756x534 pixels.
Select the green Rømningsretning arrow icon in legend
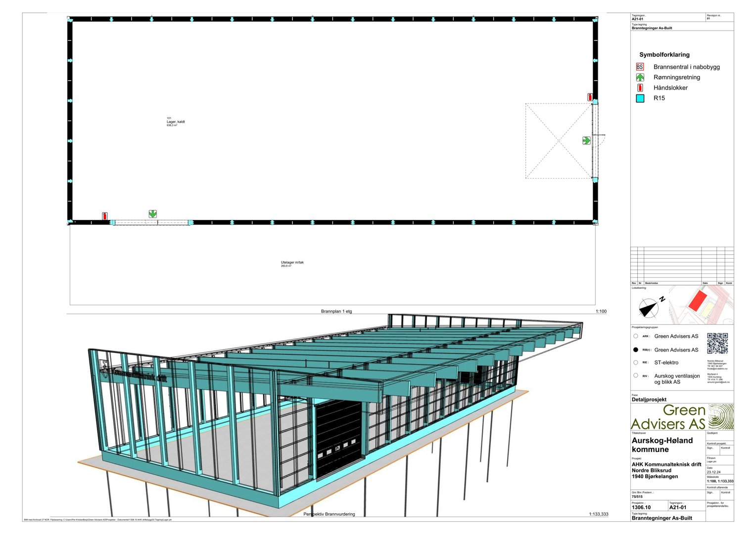click(x=640, y=77)
